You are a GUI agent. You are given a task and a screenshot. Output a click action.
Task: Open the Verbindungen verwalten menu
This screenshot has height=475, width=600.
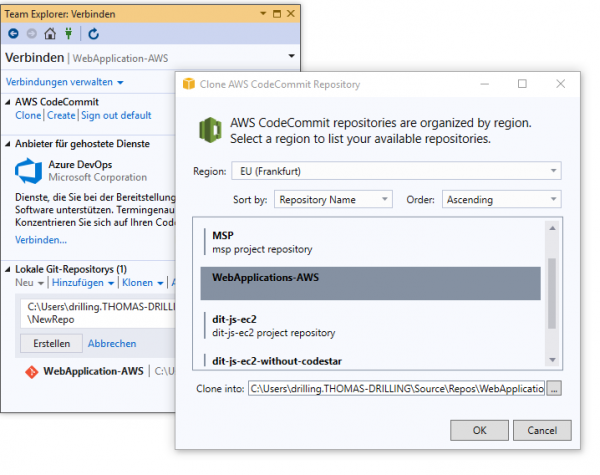click(x=64, y=82)
